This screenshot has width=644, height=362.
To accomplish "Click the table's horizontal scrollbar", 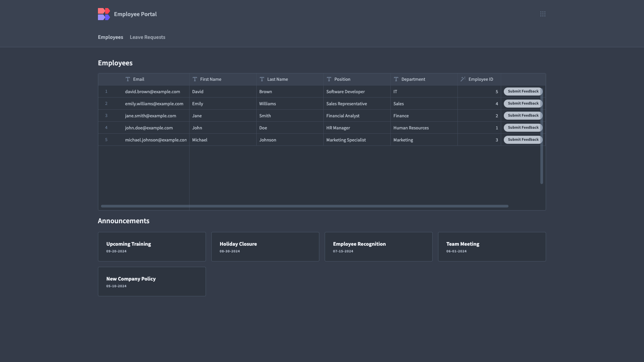I will tap(304, 206).
